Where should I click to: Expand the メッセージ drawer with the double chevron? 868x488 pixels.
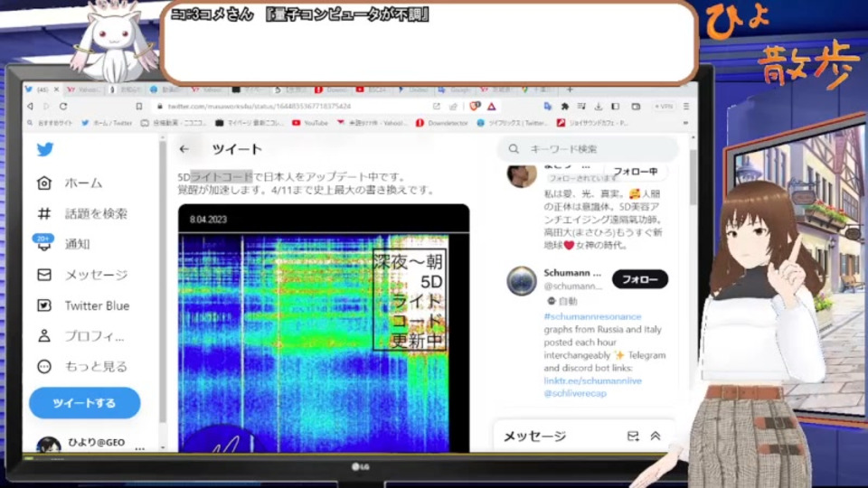click(656, 436)
